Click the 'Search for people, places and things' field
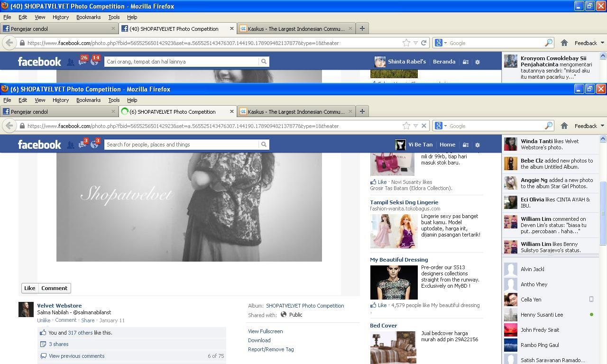Viewport: 607px width, 364px height. [x=182, y=145]
